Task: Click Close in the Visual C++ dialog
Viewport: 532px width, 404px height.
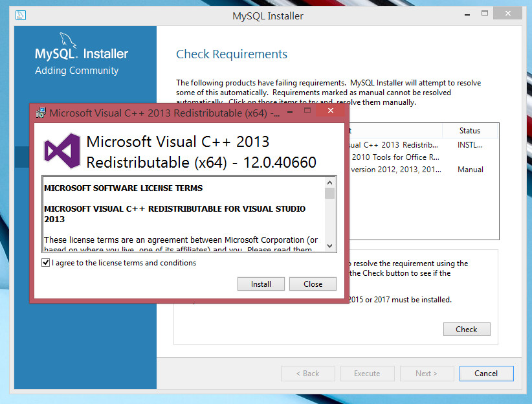Action: [313, 284]
